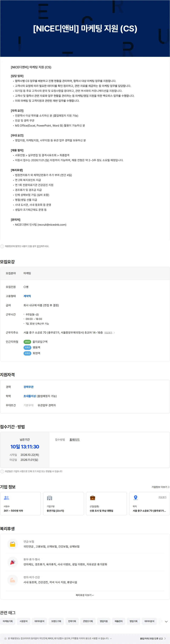Click the 초대졸이상 education text
Screen dimensions: 170x644
[30, 396]
